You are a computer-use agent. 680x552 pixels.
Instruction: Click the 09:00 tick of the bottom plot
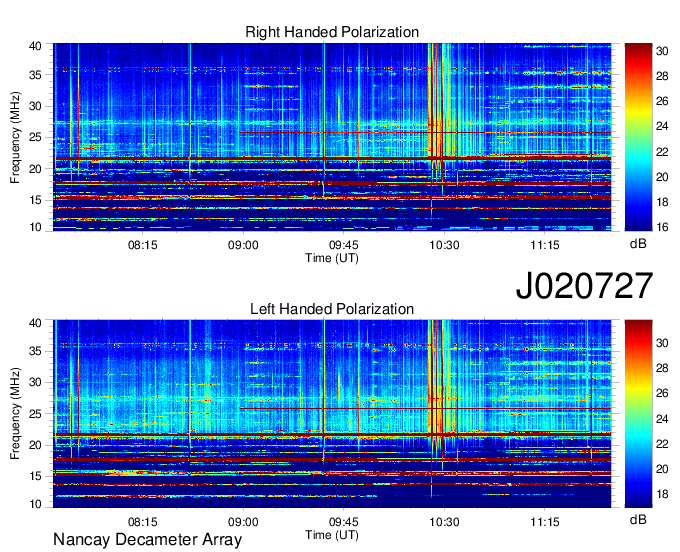pos(243,522)
